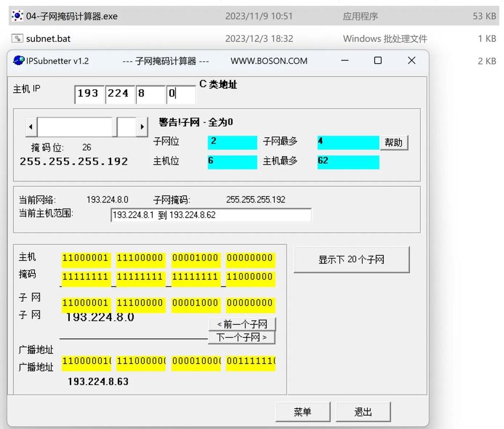Minimize the IPSubnetter window
This screenshot has height=429, width=504.
pyautogui.click(x=345, y=61)
